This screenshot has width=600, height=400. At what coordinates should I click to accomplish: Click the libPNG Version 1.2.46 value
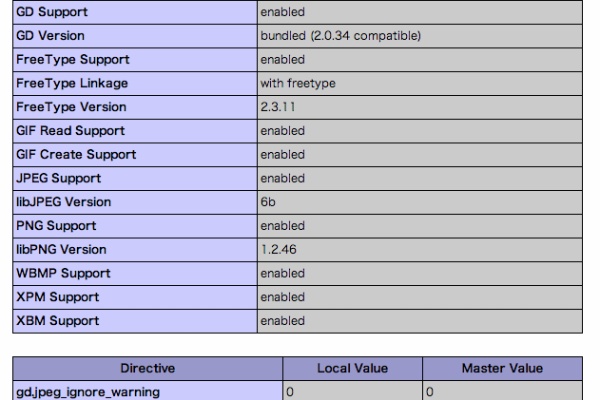pyautogui.click(x=279, y=250)
